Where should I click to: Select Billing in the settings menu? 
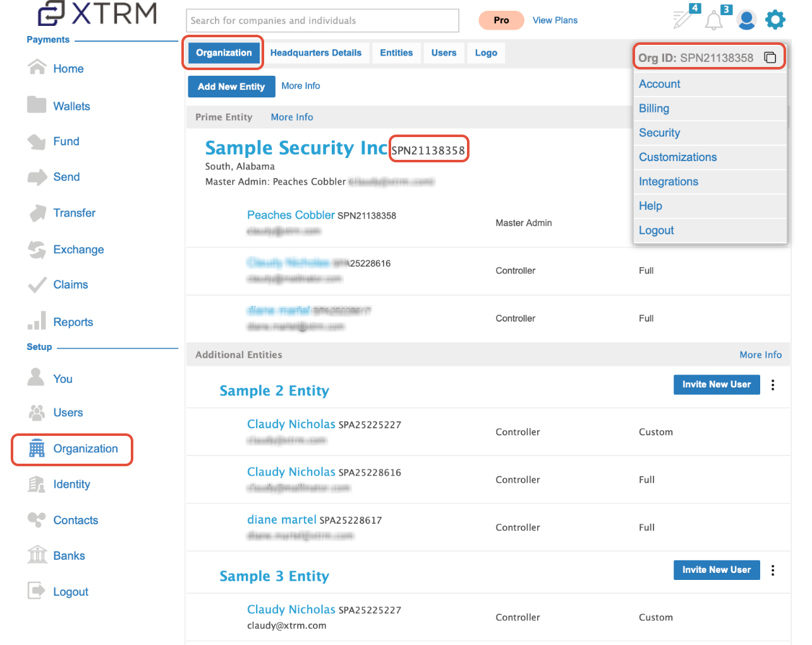710,109
